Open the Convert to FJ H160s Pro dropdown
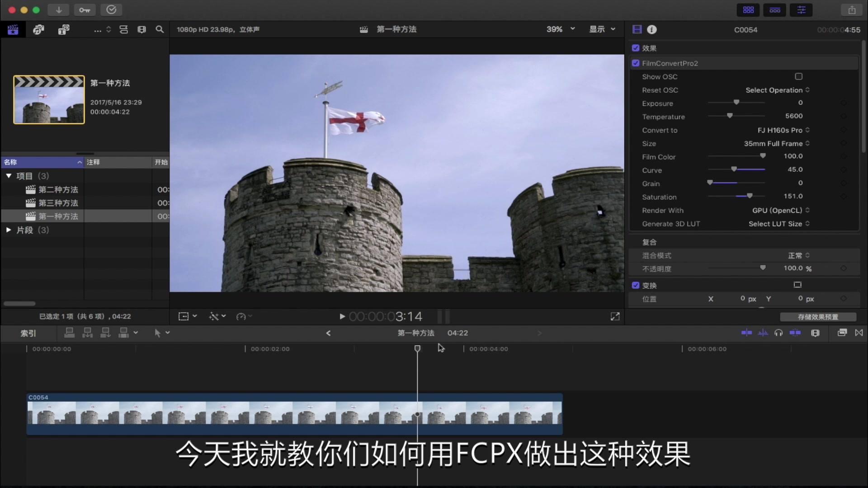868x488 pixels. point(782,130)
